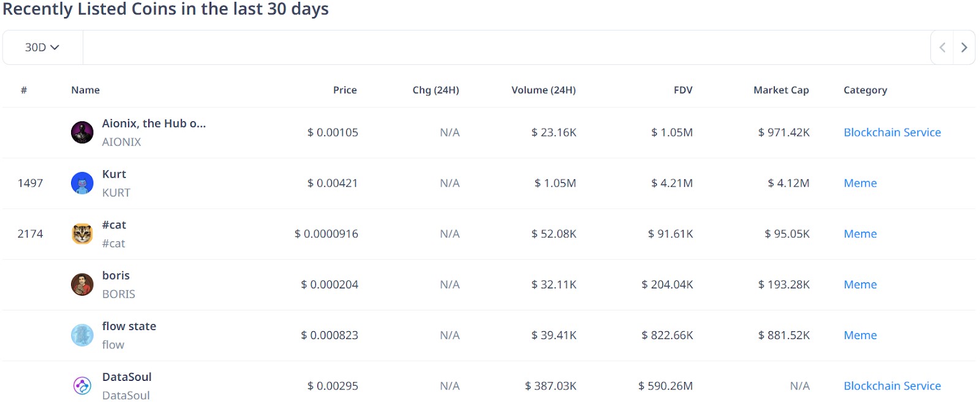
Task: Click the boris coin logo
Action: [82, 285]
